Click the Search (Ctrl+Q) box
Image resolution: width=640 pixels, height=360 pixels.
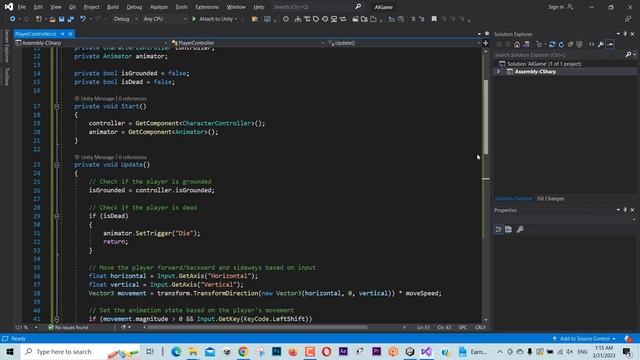click(317, 7)
